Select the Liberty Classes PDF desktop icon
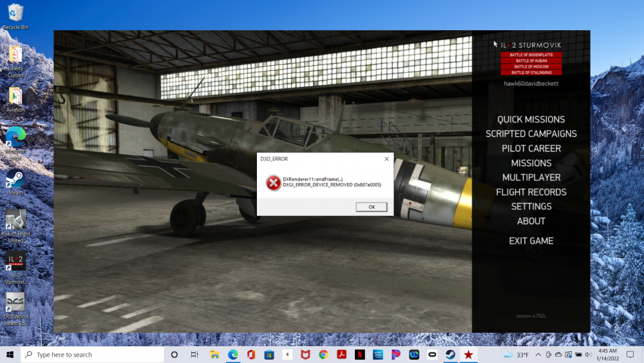The height and width of the screenshot is (363, 644). pyautogui.click(x=15, y=62)
